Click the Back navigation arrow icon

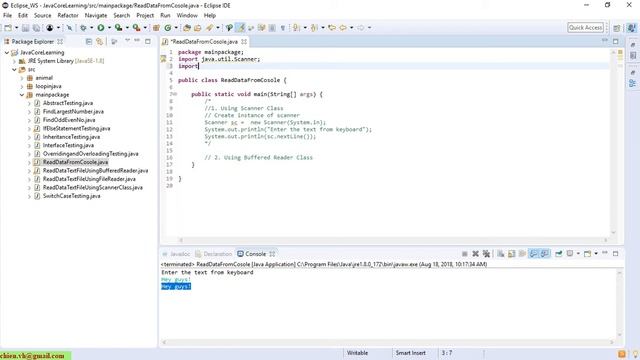pos(343,28)
